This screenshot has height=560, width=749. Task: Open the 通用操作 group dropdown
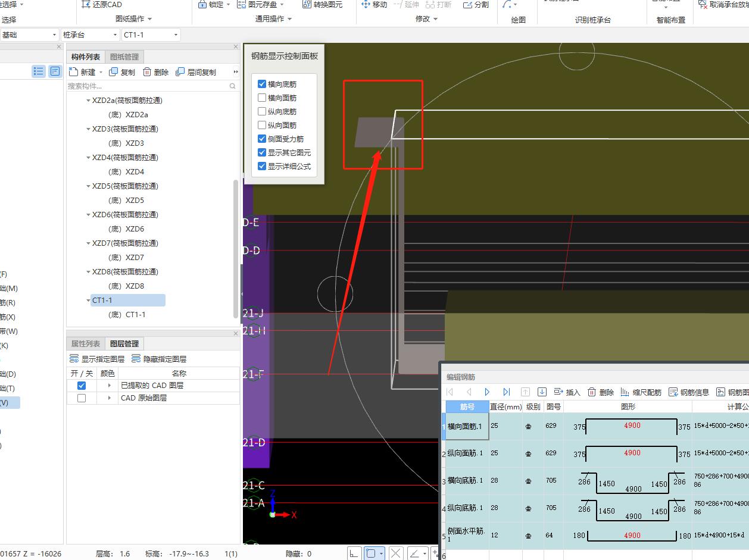273,19
